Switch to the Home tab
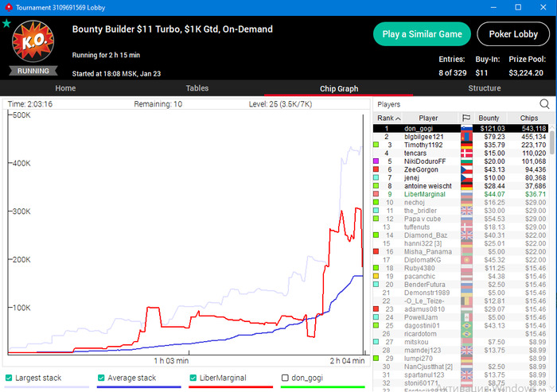557x392 pixels. [65, 88]
